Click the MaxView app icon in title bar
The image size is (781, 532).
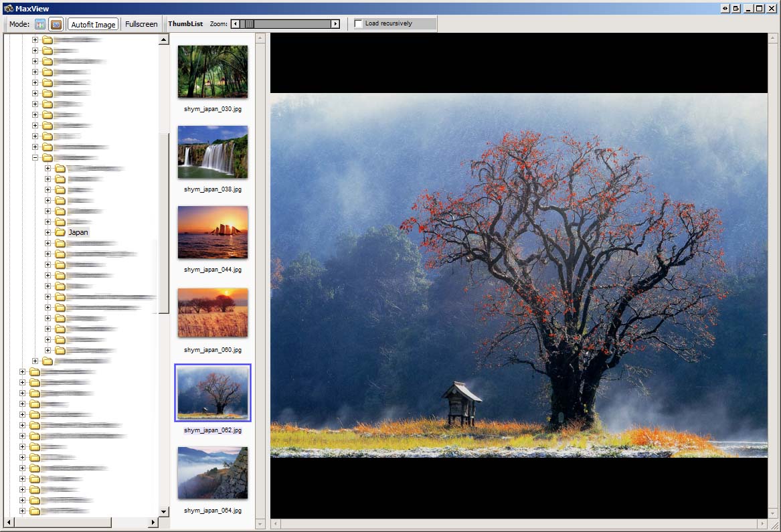click(8, 8)
